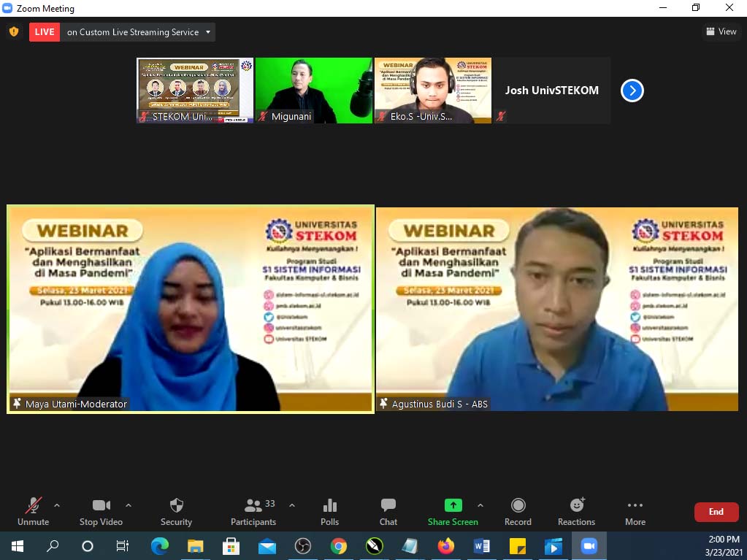Switch to Zoom icon in taskbar
This screenshot has width=747, height=560.
click(589, 545)
